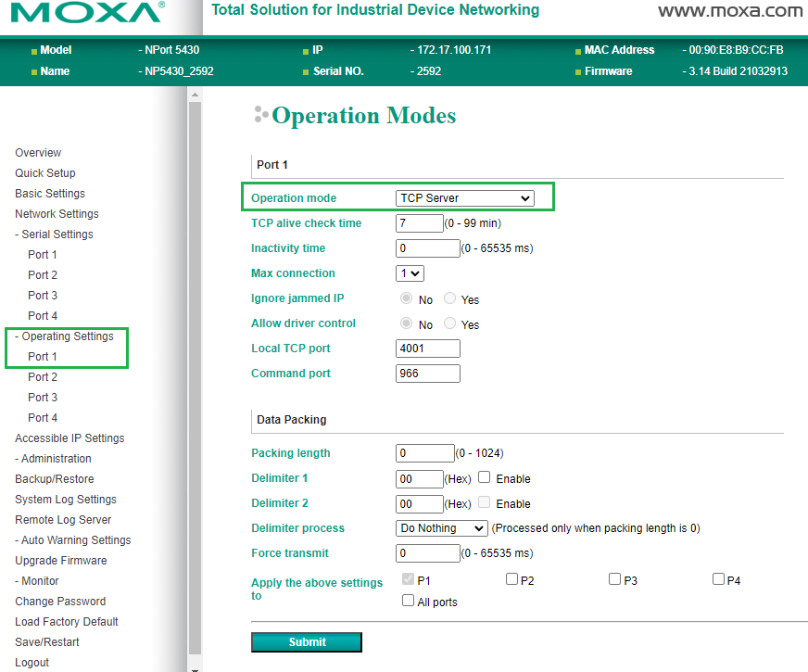Open the Operation mode dropdown
808x672 pixels.
464,198
